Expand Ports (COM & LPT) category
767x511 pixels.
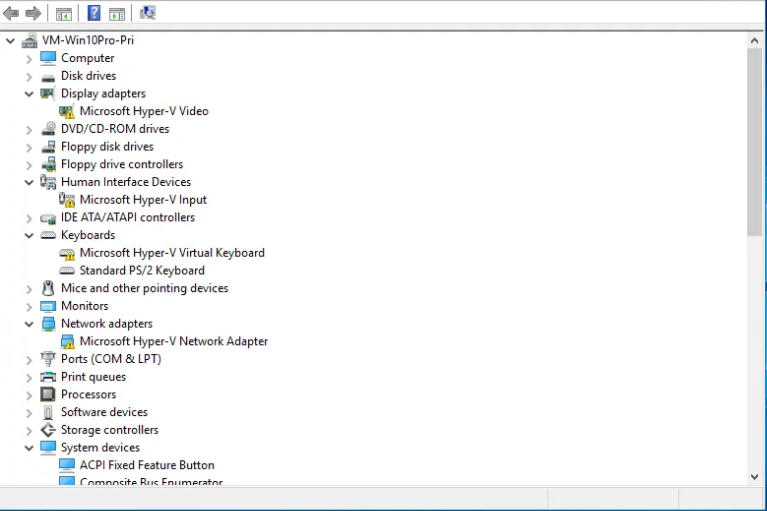[x=29, y=360]
